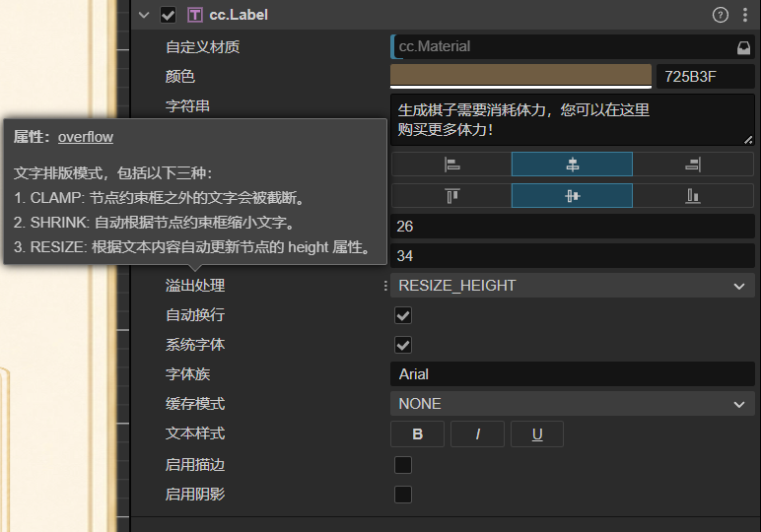Click the line height field showing 34
Screen dimensions: 761x532
pyautogui.click(x=572, y=256)
